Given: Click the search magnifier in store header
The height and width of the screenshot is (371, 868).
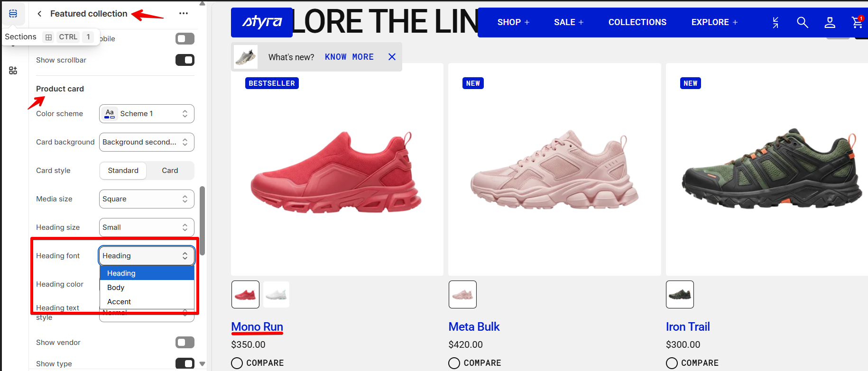Looking at the screenshot, I should tap(802, 22).
